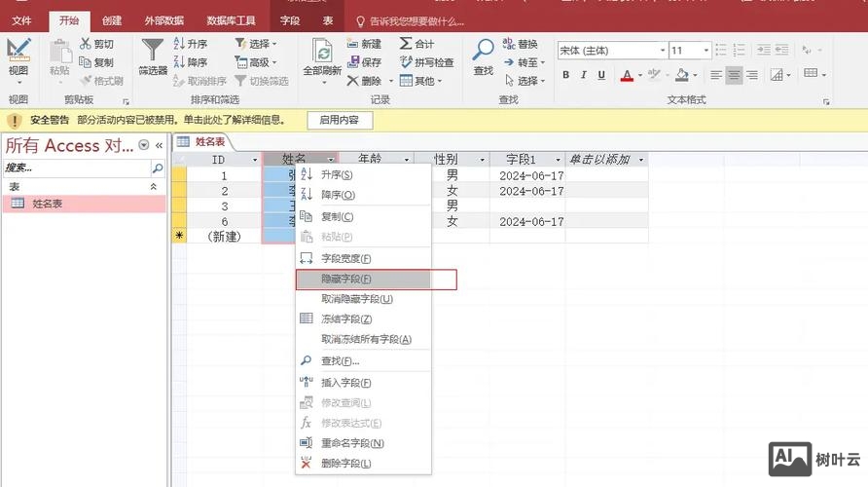Click the 合计 (Totals) sigma icon
The width and height of the screenshot is (868, 487).
pyautogui.click(x=406, y=43)
